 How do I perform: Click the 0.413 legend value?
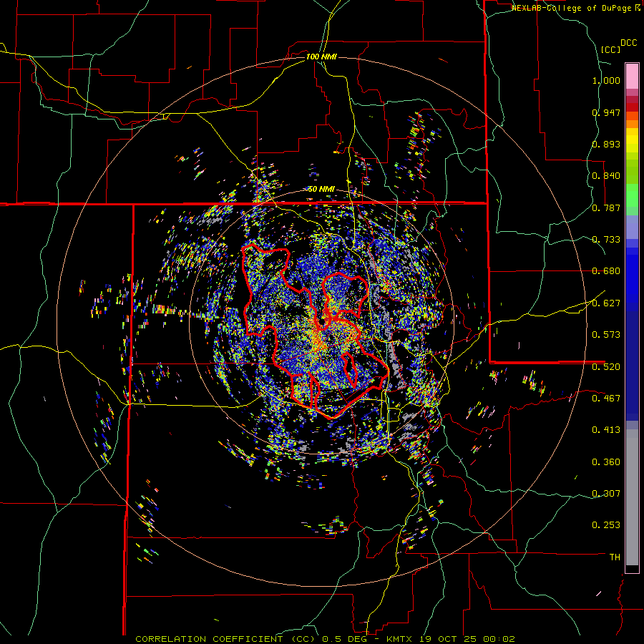tap(606, 429)
